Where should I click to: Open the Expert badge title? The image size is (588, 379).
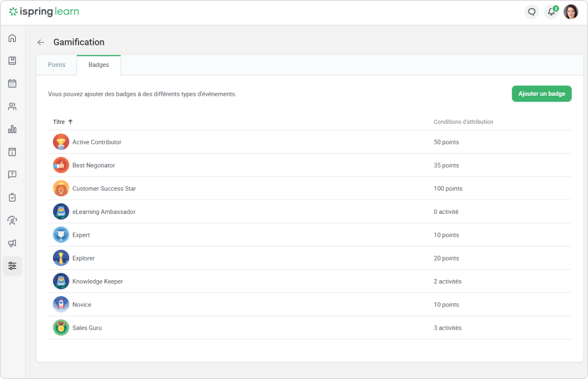click(81, 235)
